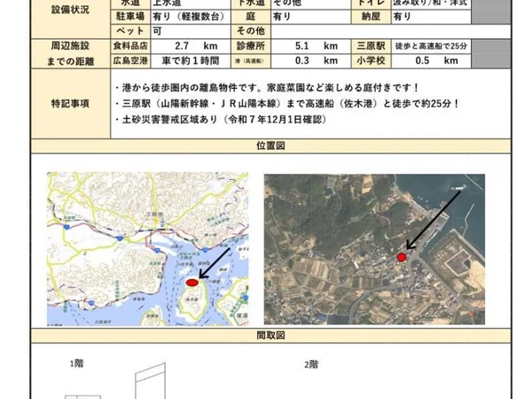Viewport: 532px width, 399px height.
Task: Select the その他 label beside the pet row
Action: tap(251, 31)
